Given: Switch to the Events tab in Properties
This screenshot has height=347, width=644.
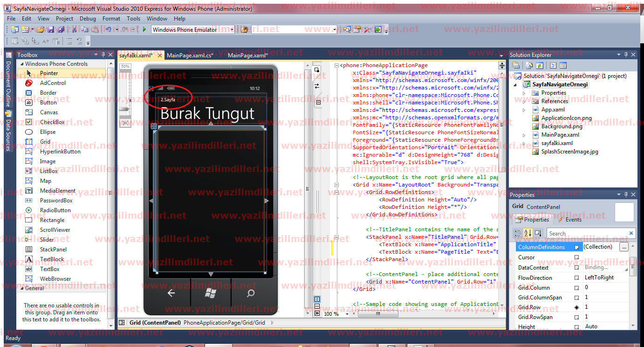Looking at the screenshot, I should pos(570,220).
